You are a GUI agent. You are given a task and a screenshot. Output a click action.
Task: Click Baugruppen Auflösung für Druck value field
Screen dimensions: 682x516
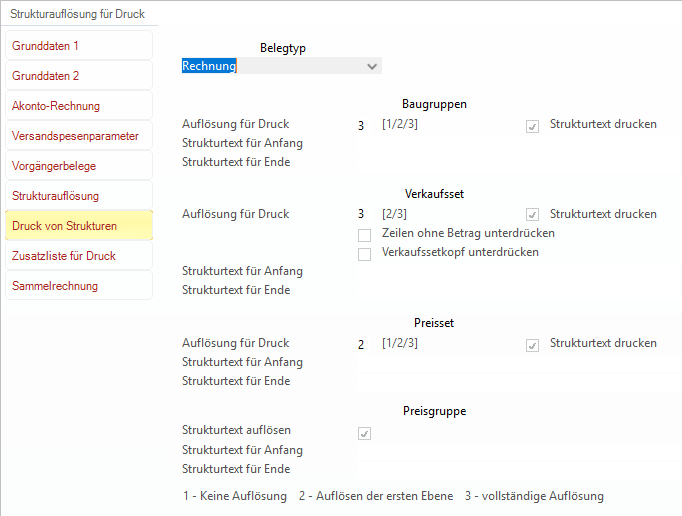[367, 125]
